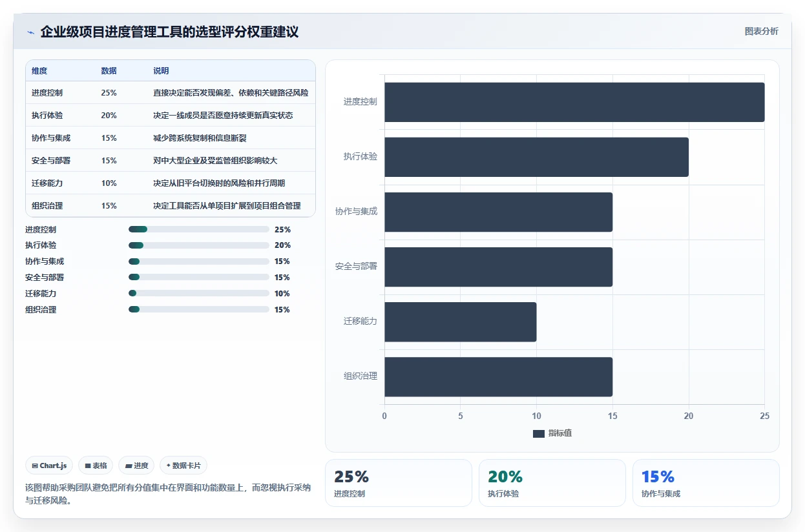
Task: Click the 数据 column header
Action: click(x=109, y=71)
